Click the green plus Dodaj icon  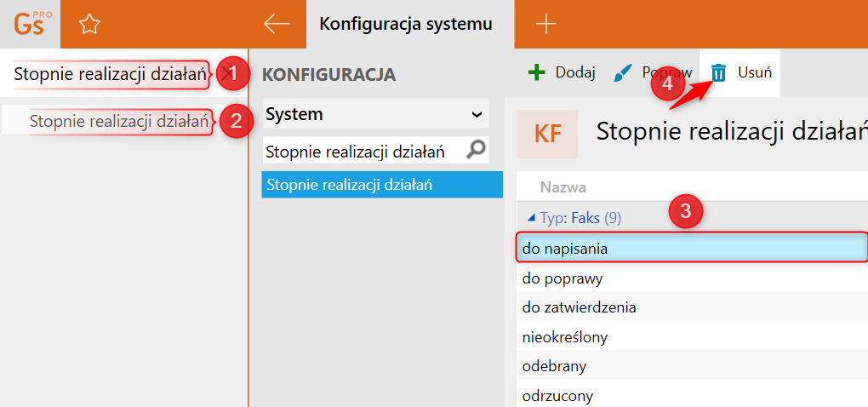[x=536, y=72]
